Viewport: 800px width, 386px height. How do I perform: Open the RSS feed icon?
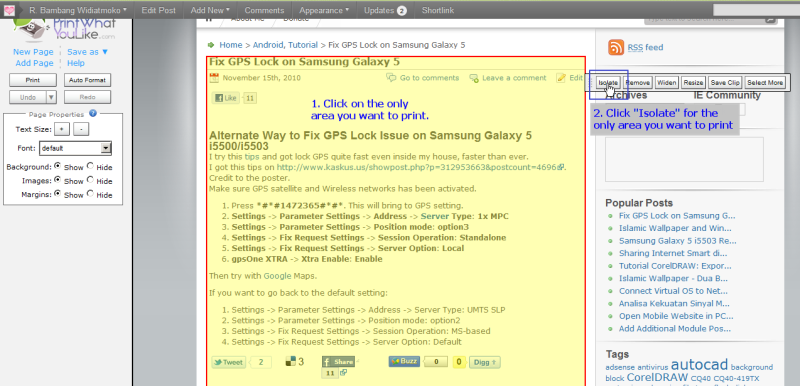click(616, 47)
